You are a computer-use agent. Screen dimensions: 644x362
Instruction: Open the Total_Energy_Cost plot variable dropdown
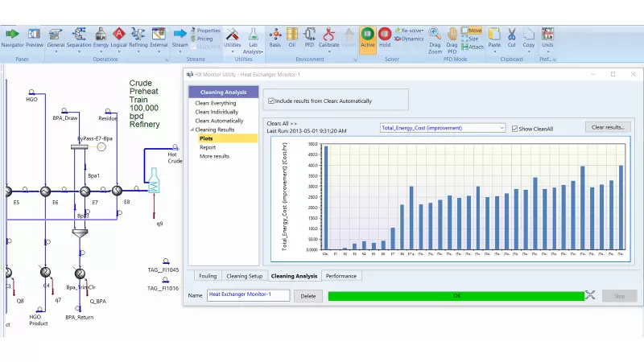click(x=442, y=127)
